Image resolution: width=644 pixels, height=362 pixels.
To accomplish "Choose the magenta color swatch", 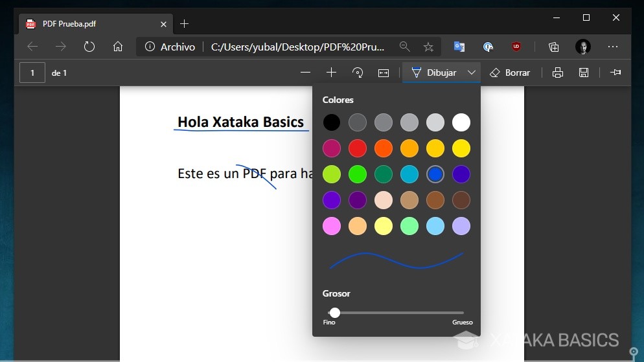I will coord(332,148).
